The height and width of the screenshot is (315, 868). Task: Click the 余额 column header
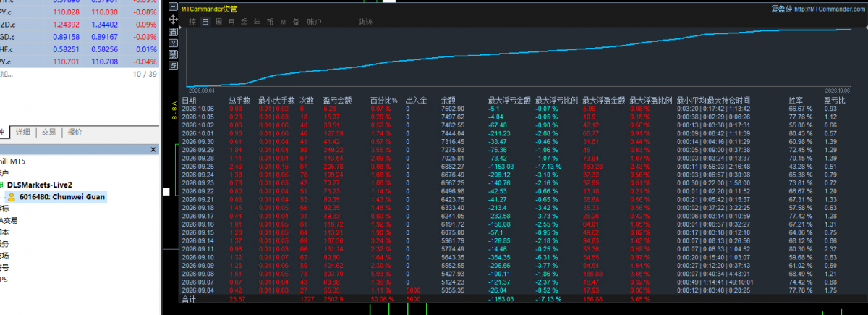tap(447, 100)
